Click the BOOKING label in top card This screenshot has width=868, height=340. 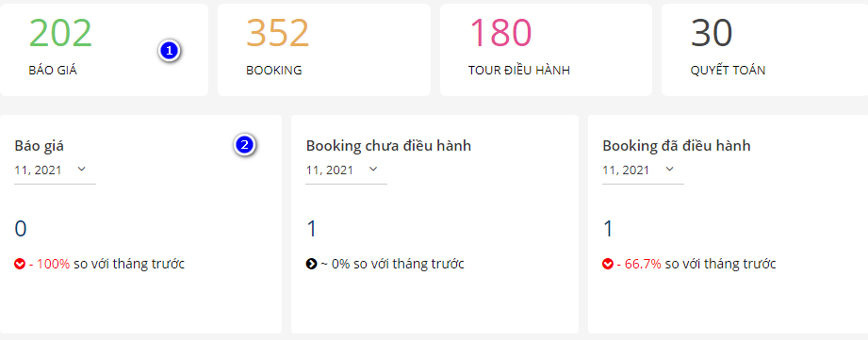[274, 71]
